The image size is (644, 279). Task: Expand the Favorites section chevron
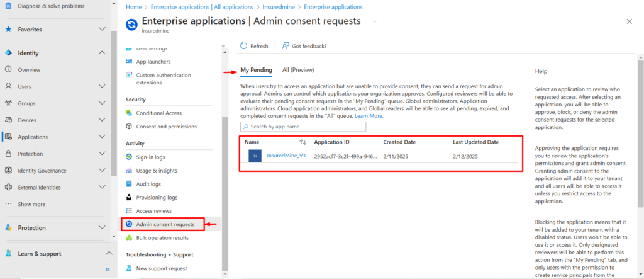click(x=103, y=29)
